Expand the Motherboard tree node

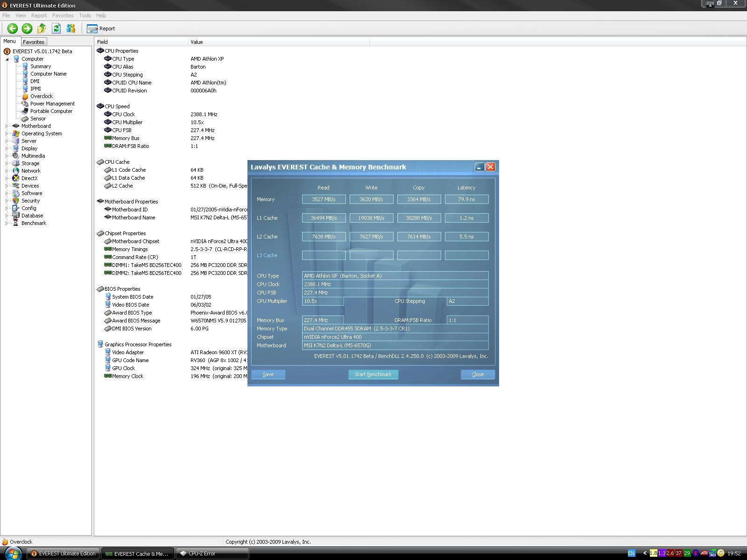click(x=7, y=126)
